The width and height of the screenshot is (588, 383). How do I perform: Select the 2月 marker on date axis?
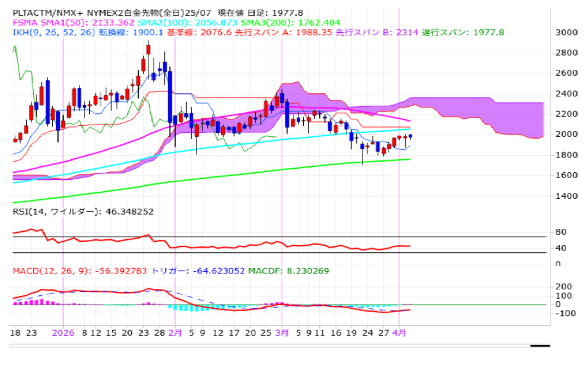pyautogui.click(x=175, y=332)
